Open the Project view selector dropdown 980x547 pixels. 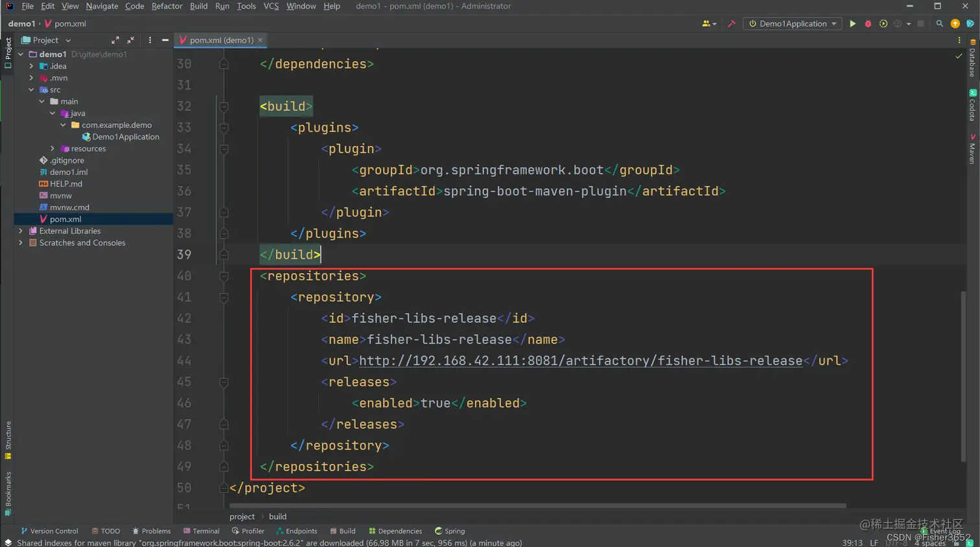tap(46, 40)
